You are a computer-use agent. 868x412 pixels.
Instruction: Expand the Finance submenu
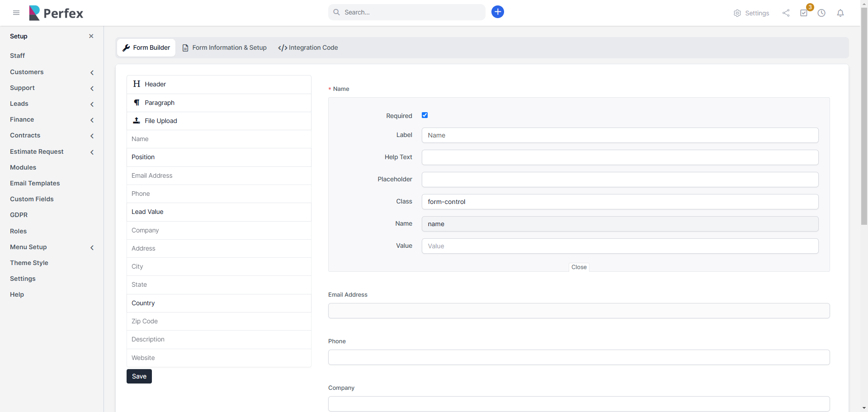[92, 120]
